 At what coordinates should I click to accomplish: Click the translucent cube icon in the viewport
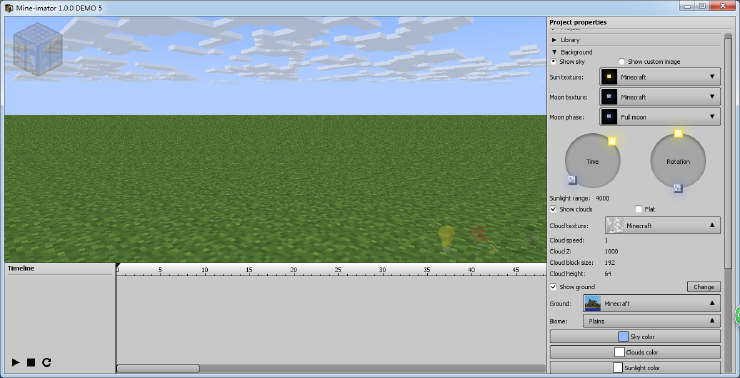coord(38,50)
